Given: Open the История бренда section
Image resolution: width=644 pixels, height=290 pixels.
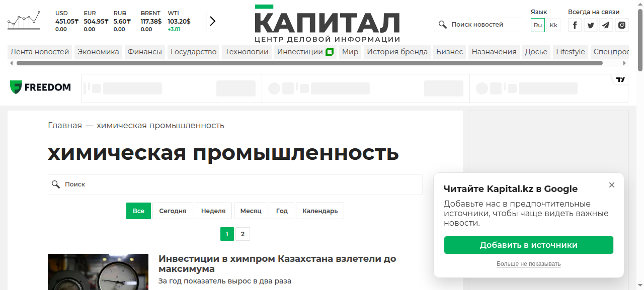Looking at the screenshot, I should pos(397,52).
